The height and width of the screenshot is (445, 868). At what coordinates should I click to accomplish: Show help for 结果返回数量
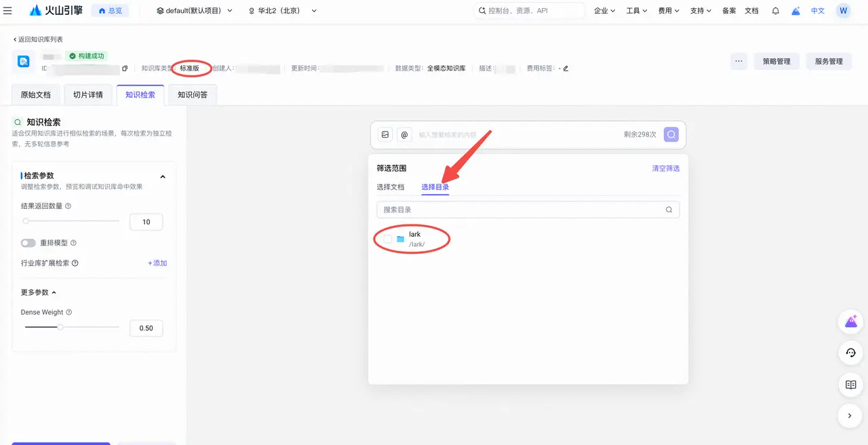point(68,206)
